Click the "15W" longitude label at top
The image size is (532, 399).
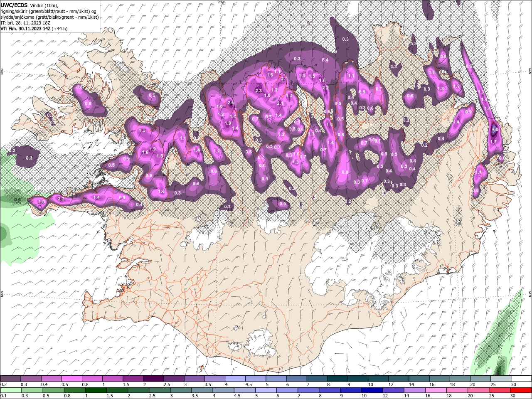tap(441, 2)
